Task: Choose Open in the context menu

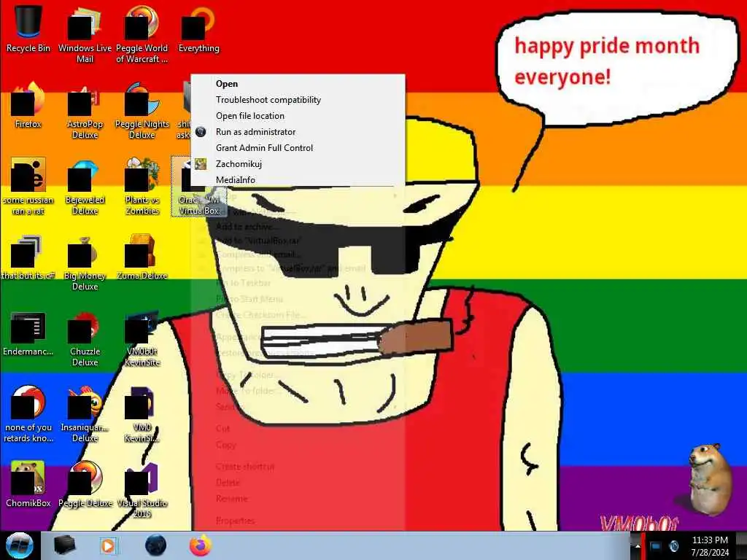Action: coord(298,84)
